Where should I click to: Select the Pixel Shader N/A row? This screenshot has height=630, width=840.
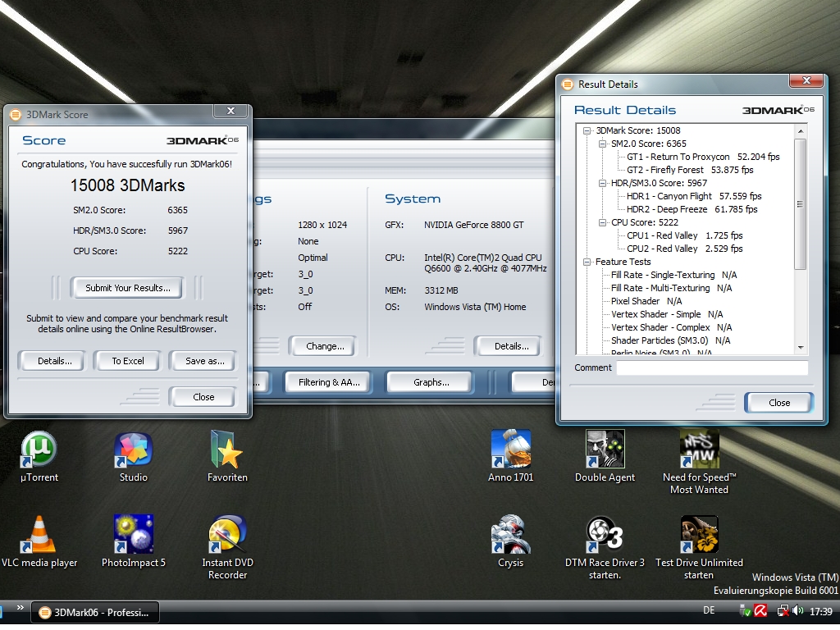[x=646, y=301]
